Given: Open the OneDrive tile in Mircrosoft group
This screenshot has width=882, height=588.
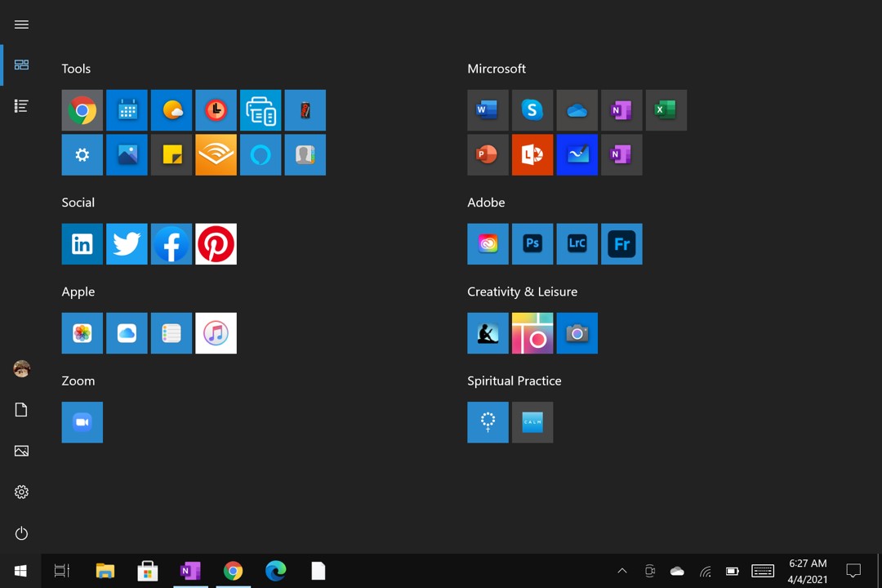Looking at the screenshot, I should pos(577,110).
